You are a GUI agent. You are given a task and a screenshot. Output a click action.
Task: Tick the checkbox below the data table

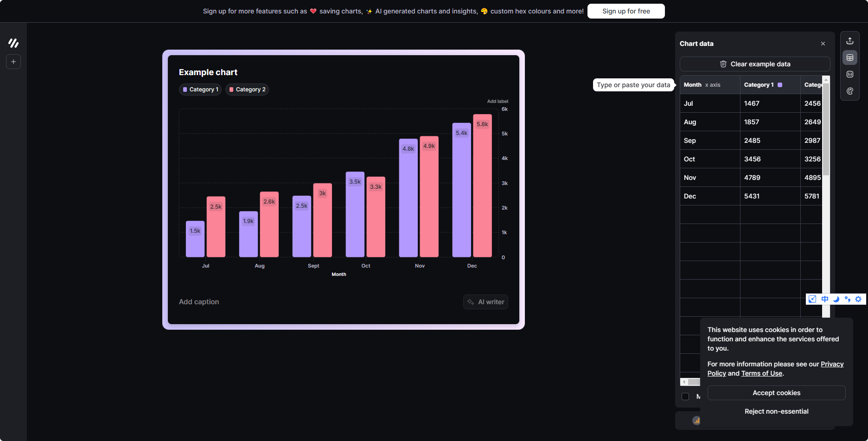point(685,396)
